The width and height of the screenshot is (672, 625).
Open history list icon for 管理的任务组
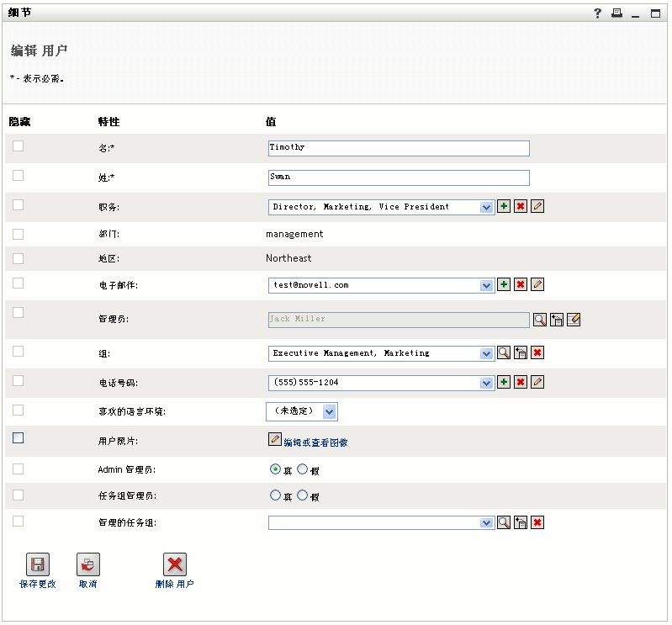[x=521, y=522]
